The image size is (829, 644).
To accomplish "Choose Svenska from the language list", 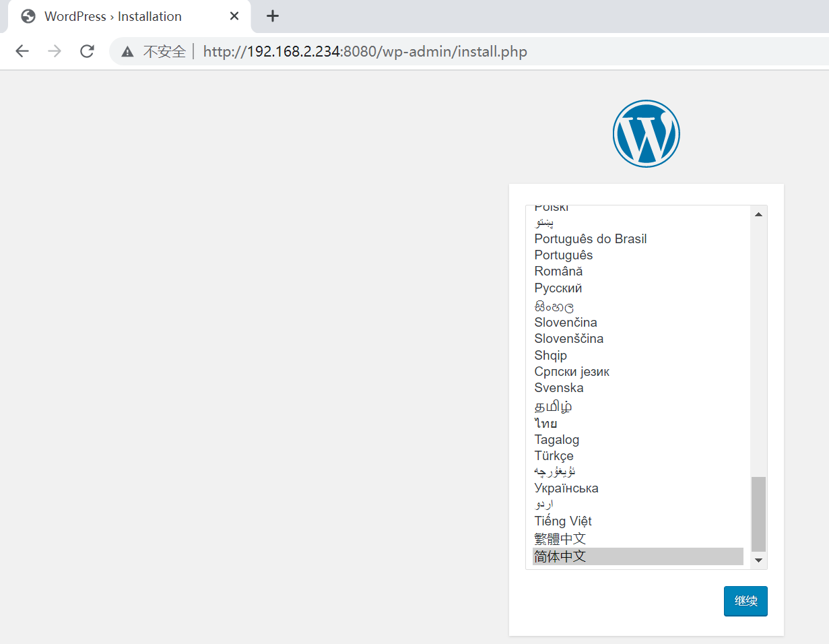I will 559,387.
